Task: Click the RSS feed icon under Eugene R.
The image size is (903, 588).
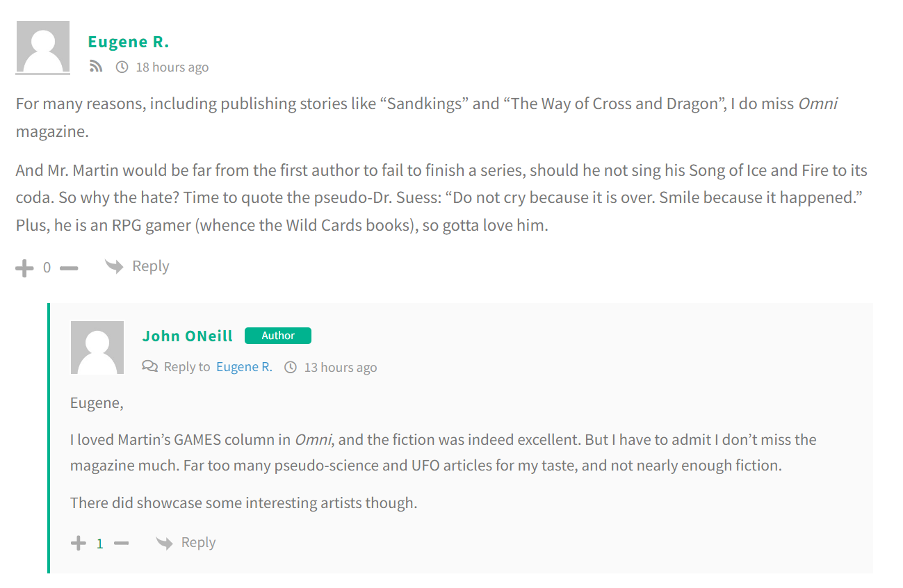Action: (x=96, y=67)
